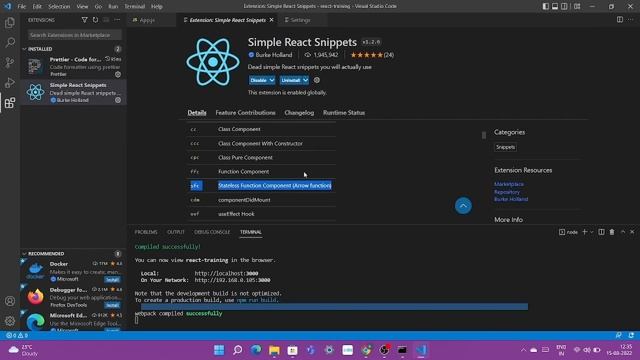Open the launch profile dropdown beside plus
640x360 pixels.
(x=591, y=232)
